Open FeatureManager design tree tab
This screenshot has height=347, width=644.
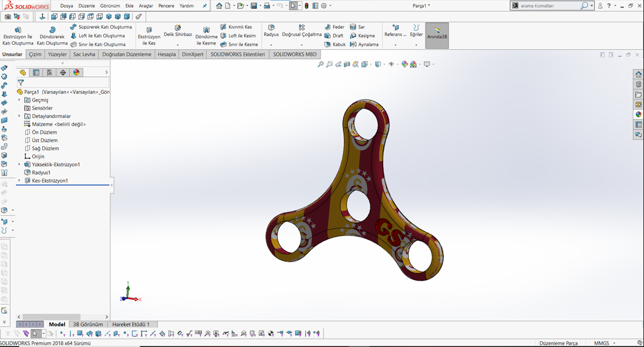(x=23, y=72)
